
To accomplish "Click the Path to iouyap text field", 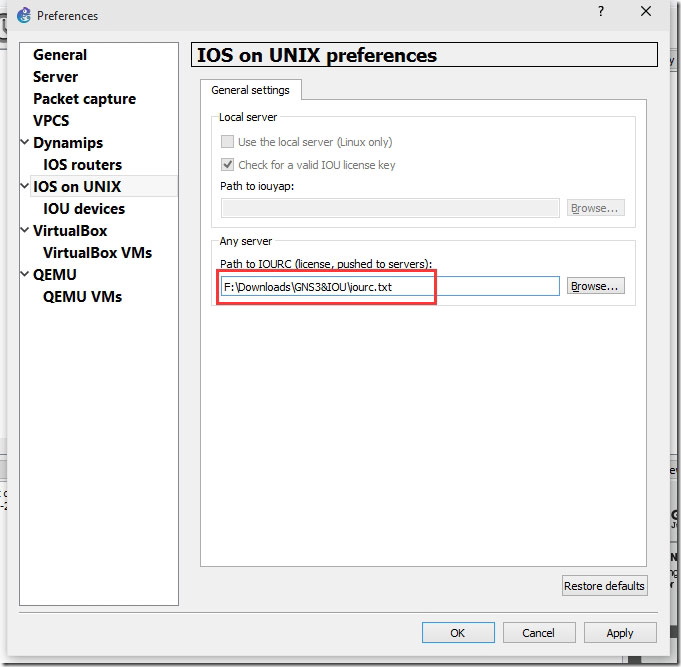I will pyautogui.click(x=390, y=208).
